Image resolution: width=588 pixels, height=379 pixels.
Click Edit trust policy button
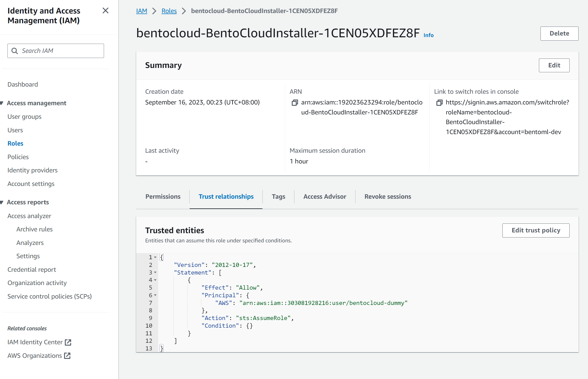click(536, 230)
